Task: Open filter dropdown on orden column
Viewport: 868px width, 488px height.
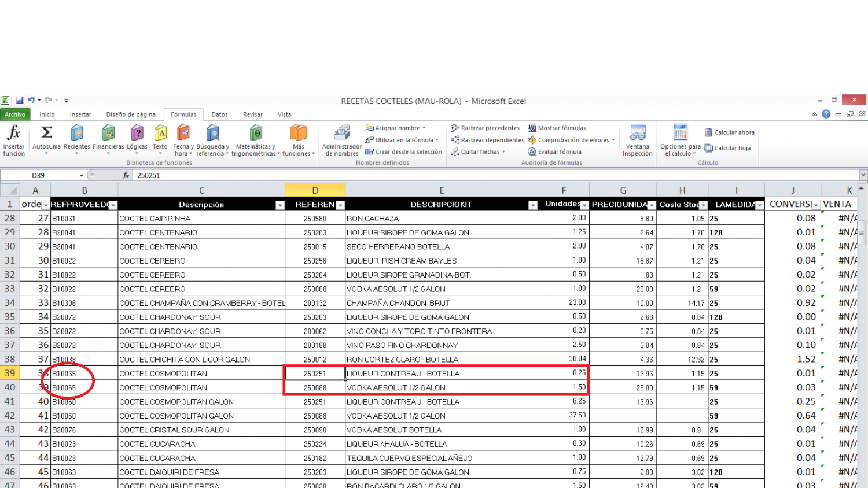Action: point(46,205)
